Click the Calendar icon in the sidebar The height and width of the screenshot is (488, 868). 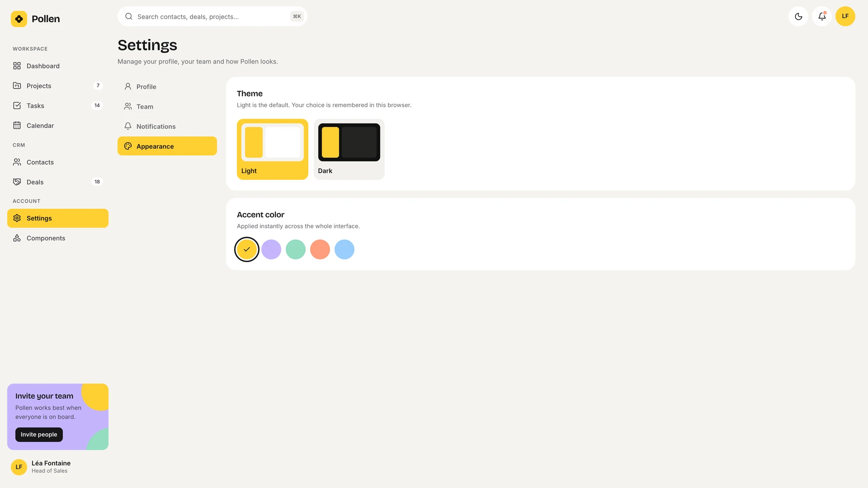tap(17, 126)
